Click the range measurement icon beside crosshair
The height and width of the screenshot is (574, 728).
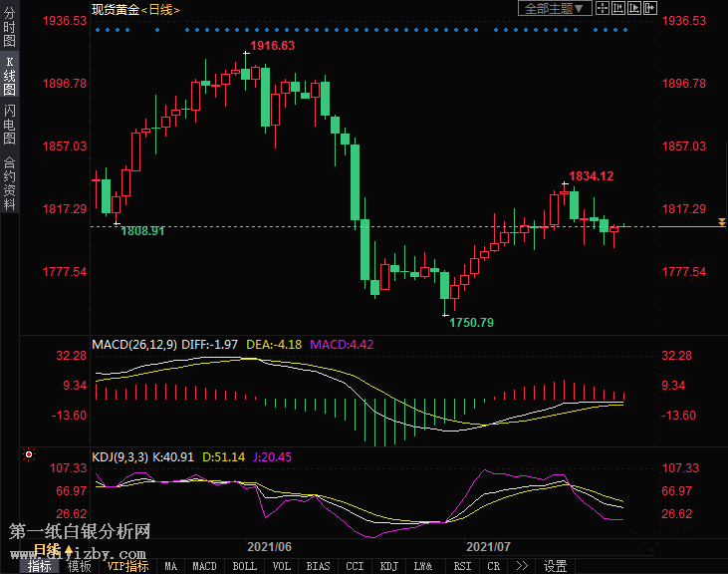pos(619,9)
